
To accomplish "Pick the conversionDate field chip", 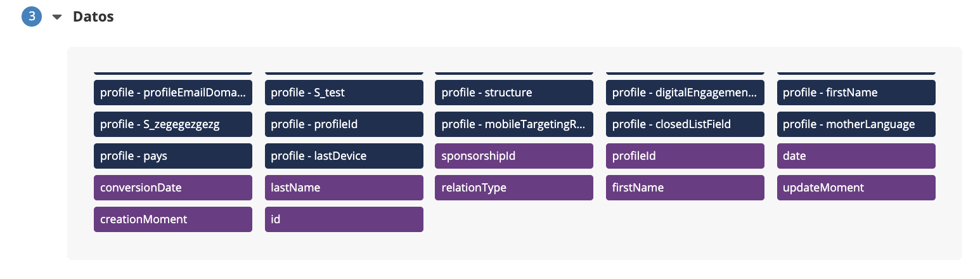I will (172, 188).
